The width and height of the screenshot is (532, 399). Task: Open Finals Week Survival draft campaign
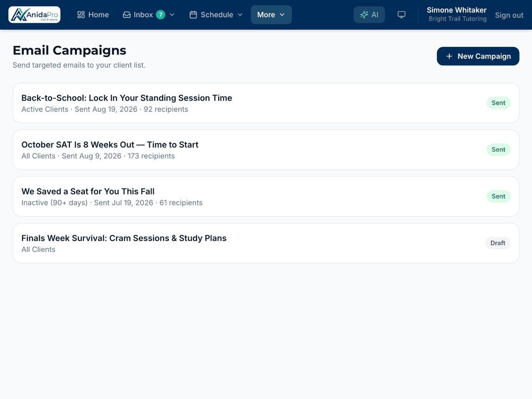[266, 243]
